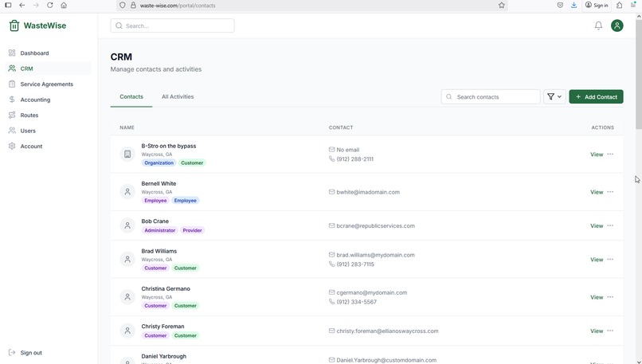The height and width of the screenshot is (364, 642).
Task: Open more actions for B-Stro on the bypass
Action: tap(610, 154)
